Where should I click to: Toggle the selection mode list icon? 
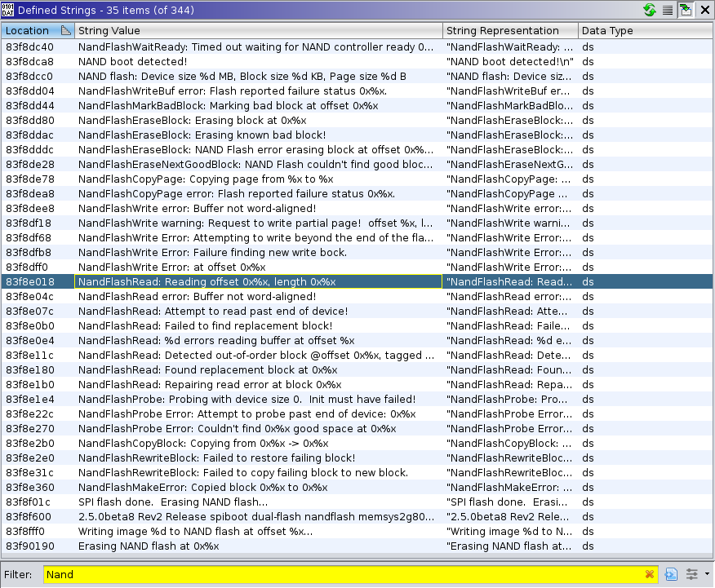(668, 10)
